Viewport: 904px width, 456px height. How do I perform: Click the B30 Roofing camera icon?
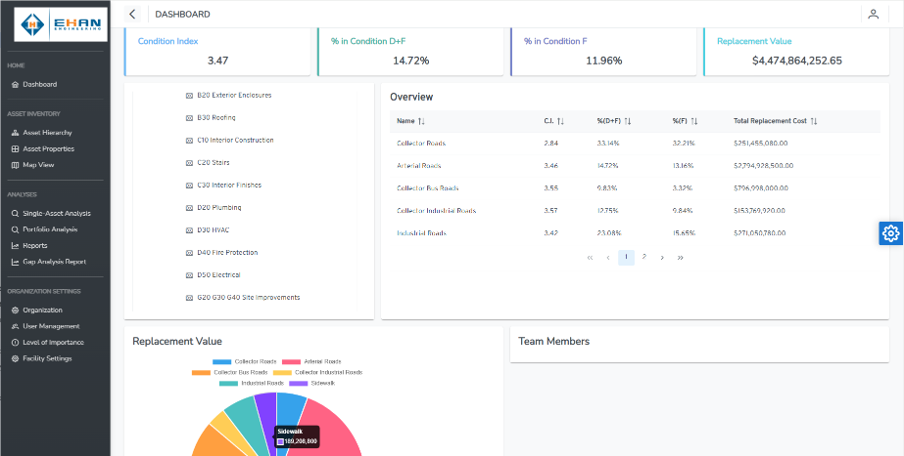[189, 118]
